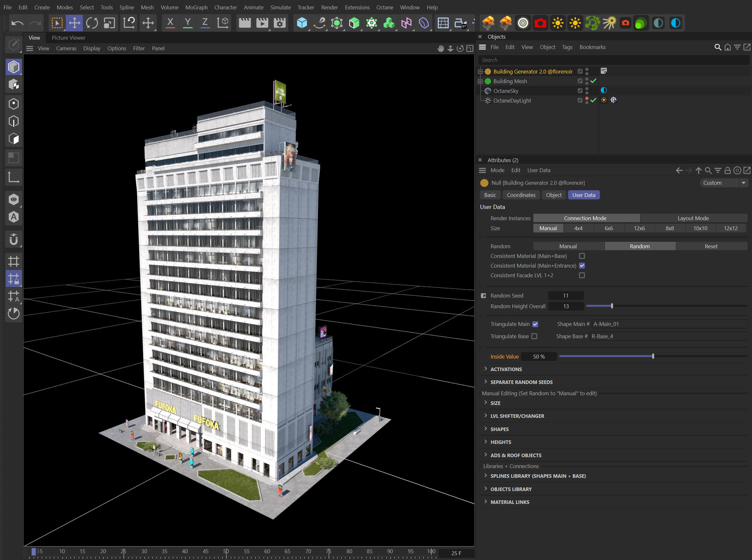Image resolution: width=752 pixels, height=560 pixels.
Task: Open the Mesh menu
Action: click(x=145, y=7)
